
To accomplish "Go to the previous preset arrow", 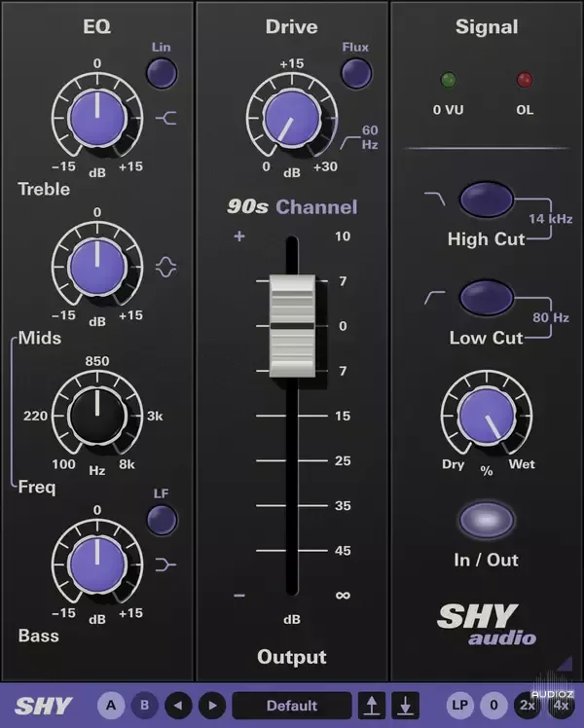I will tap(178, 706).
